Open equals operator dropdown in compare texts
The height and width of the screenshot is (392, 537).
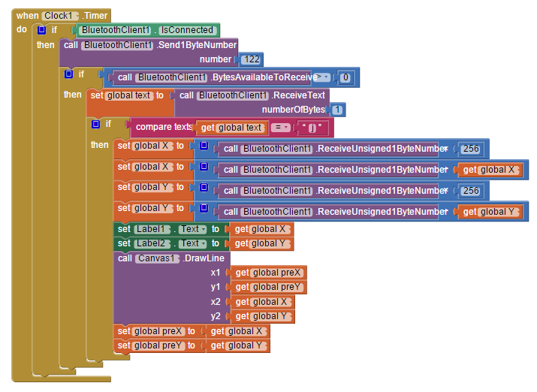click(280, 128)
